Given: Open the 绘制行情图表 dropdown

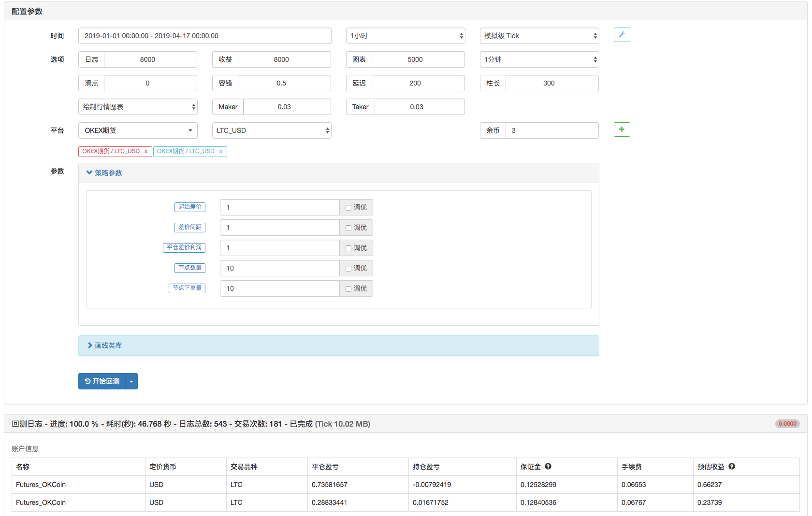Looking at the screenshot, I should (x=138, y=107).
